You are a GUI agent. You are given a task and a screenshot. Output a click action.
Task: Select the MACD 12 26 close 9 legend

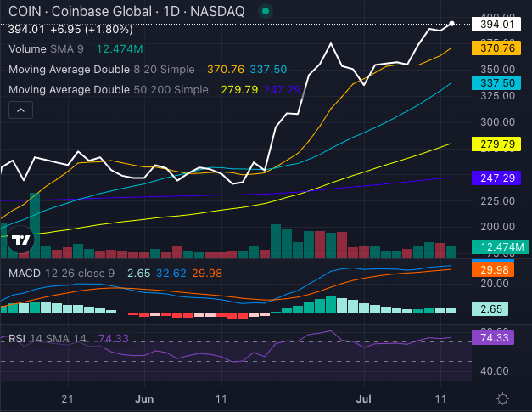click(61, 273)
